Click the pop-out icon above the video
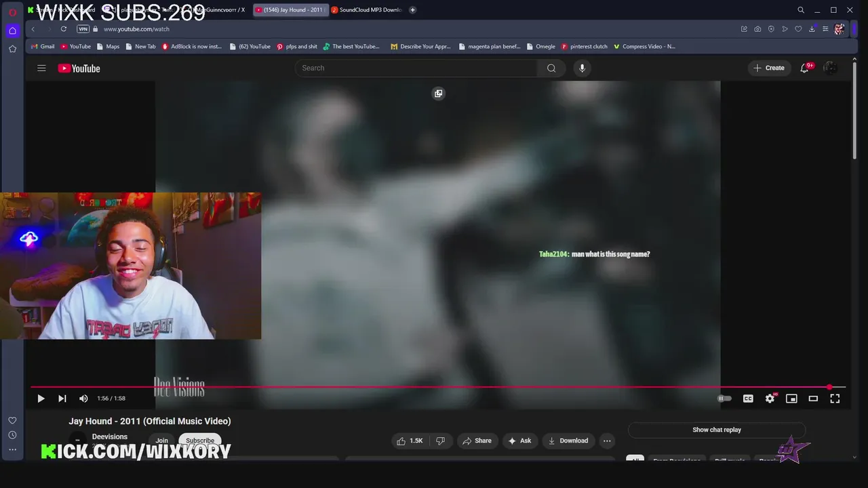 [438, 94]
